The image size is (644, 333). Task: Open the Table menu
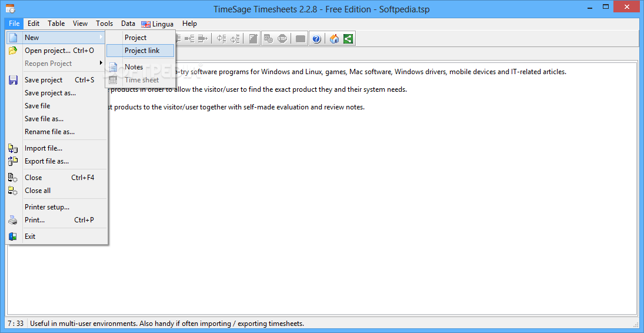click(56, 24)
